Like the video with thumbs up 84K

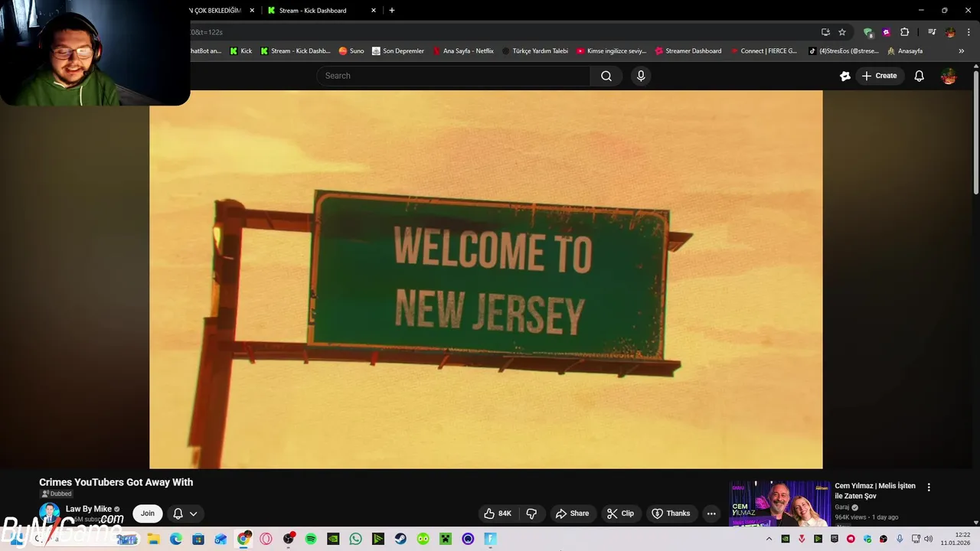[x=498, y=514]
